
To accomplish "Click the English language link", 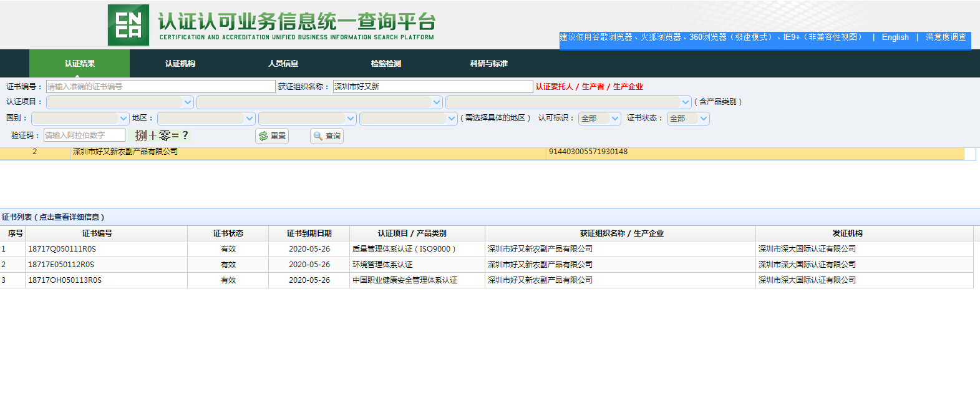I will [895, 37].
